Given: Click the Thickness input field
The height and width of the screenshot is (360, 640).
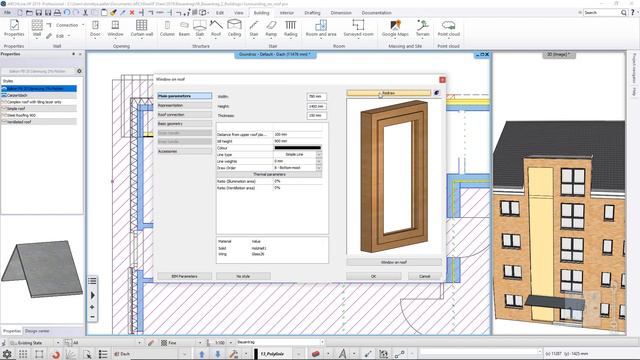Looking at the screenshot, I should coord(316,116).
